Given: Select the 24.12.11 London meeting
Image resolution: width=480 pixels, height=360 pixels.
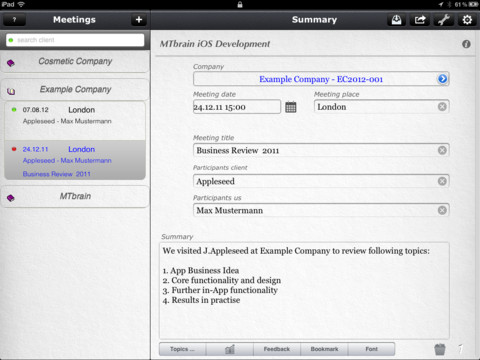Looking at the screenshot, I should (75, 160).
